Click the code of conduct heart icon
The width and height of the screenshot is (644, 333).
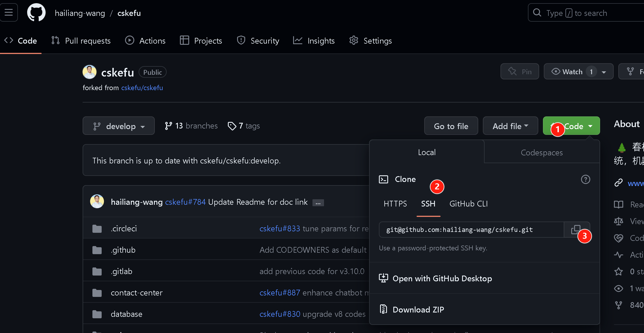[618, 238]
